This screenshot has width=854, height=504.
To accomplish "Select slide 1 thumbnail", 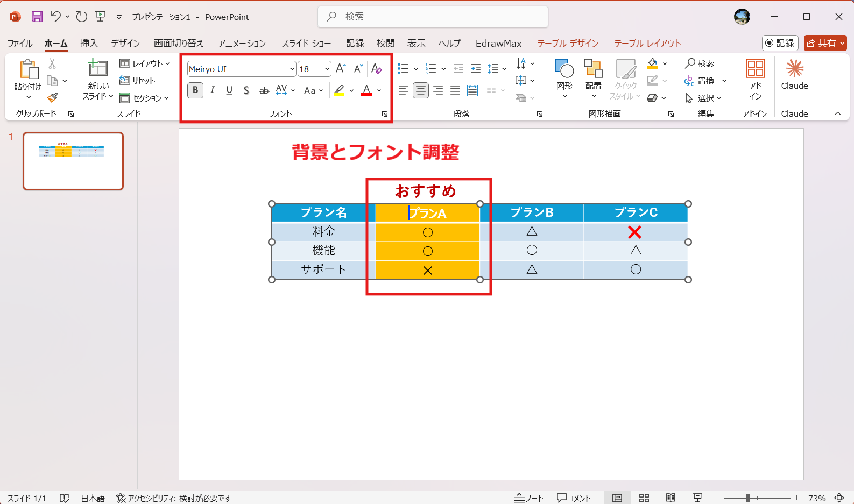I will coord(73,161).
